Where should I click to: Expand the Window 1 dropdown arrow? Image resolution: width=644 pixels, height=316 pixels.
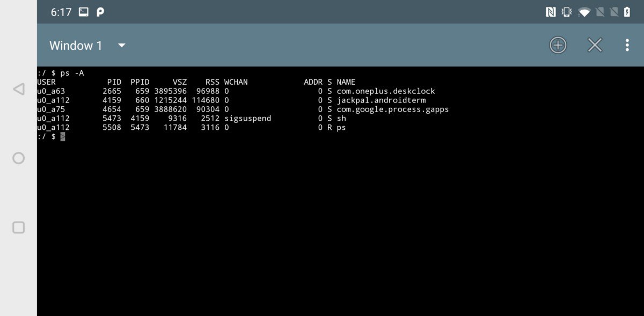pos(122,46)
